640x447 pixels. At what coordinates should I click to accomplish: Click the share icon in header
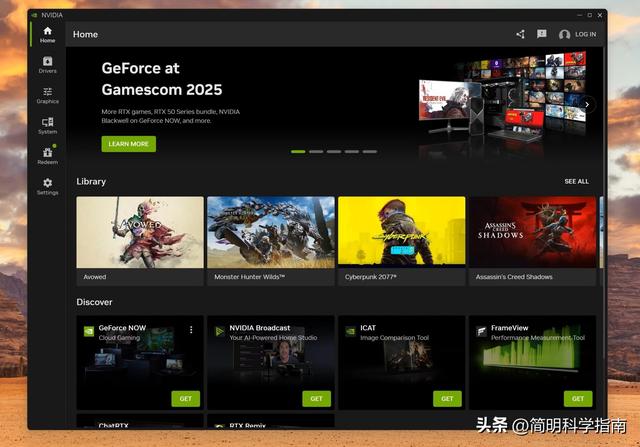point(520,34)
